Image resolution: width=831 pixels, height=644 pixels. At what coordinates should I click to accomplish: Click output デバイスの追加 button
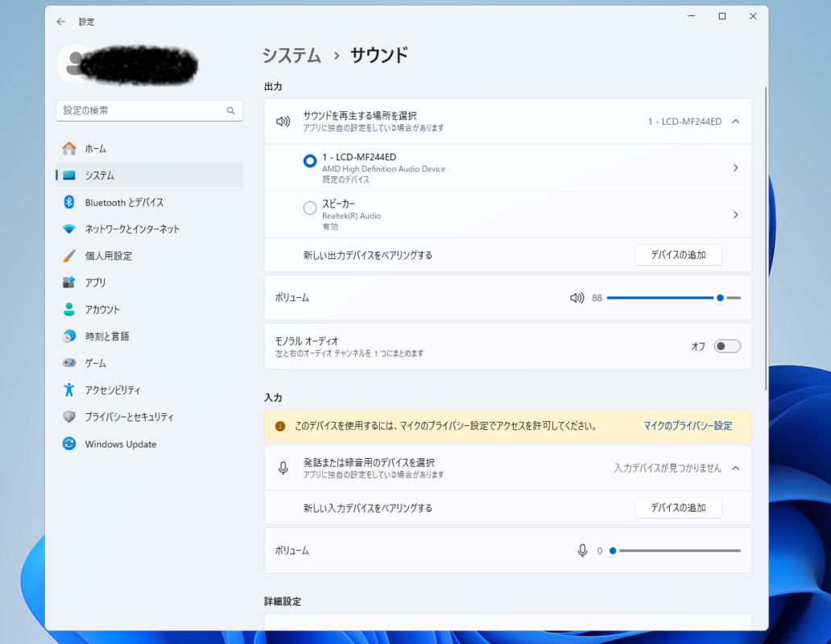point(678,254)
